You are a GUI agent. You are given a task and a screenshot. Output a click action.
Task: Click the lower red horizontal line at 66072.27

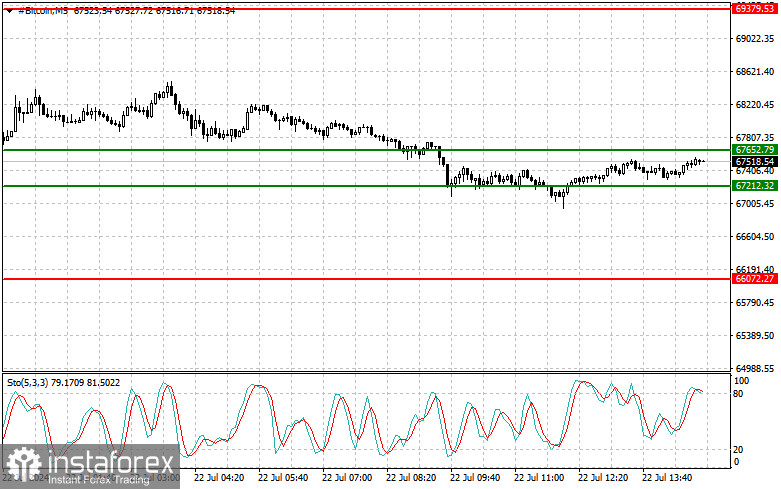tap(367, 279)
